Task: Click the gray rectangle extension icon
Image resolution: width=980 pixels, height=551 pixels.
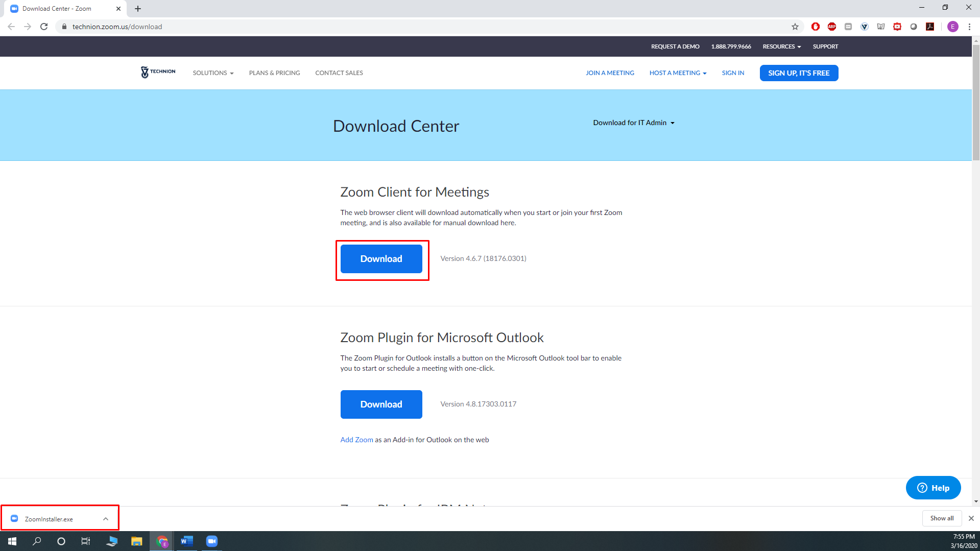Action: tap(848, 27)
